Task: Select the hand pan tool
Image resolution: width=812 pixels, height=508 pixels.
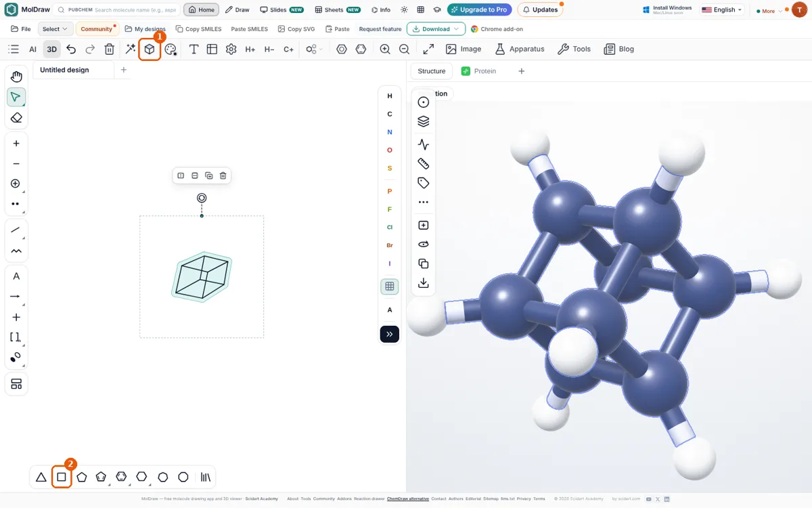Action: [16, 77]
